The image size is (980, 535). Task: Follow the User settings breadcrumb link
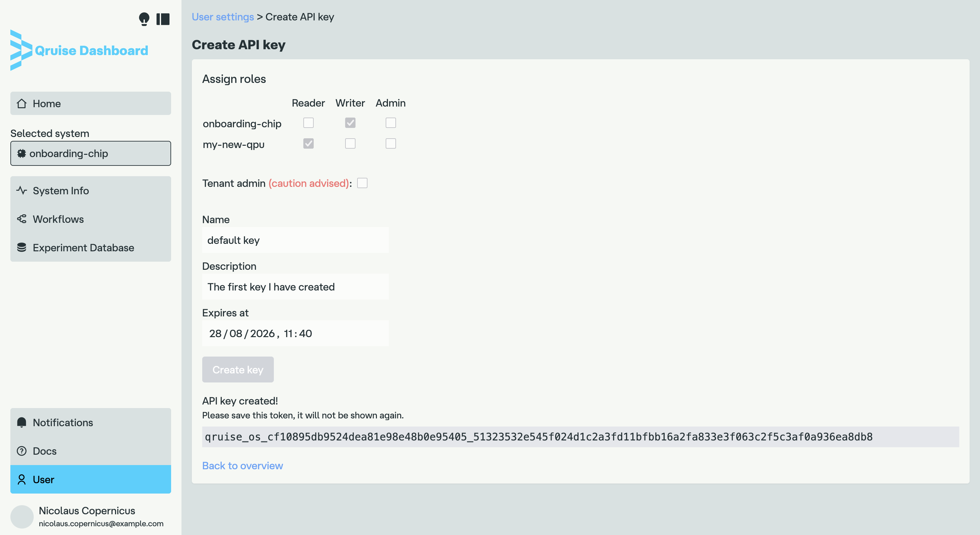[223, 17]
